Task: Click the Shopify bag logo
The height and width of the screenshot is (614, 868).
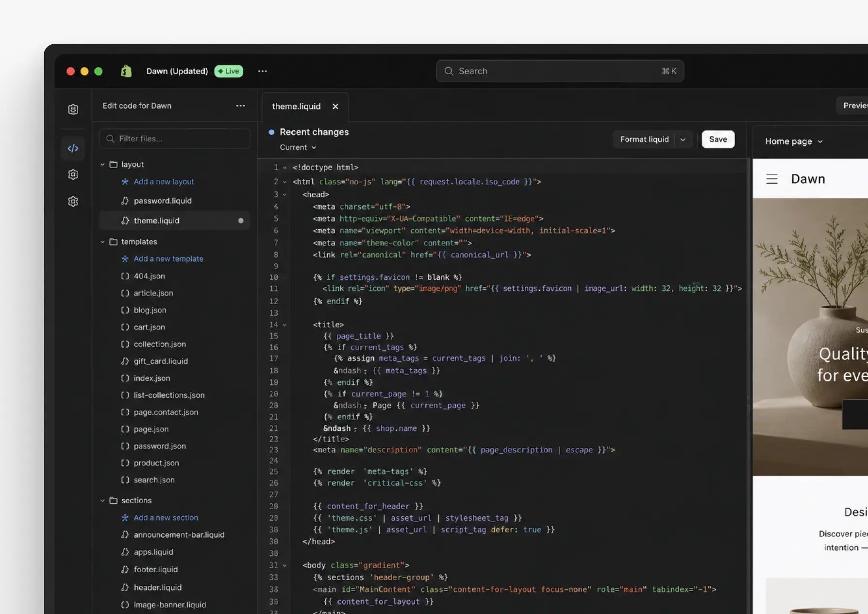Action: (126, 71)
